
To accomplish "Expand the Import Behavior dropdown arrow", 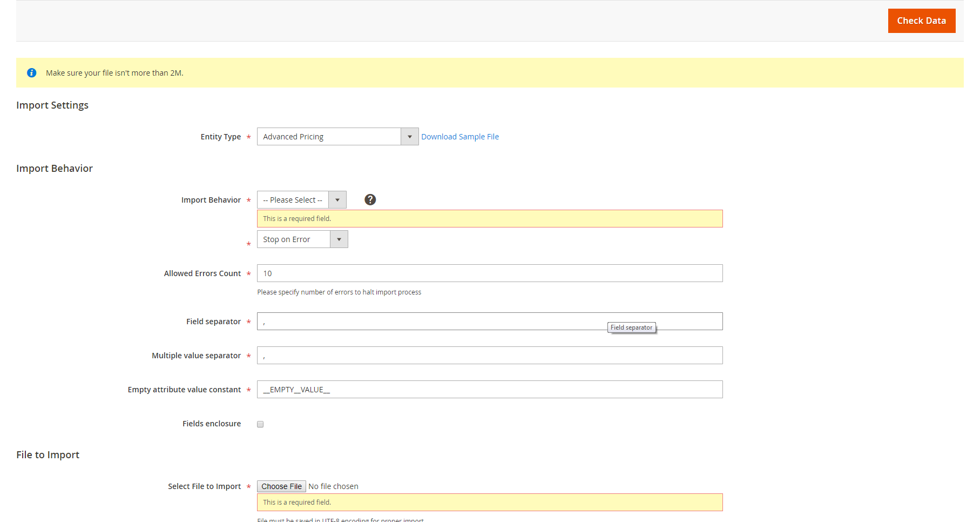I will (x=337, y=199).
